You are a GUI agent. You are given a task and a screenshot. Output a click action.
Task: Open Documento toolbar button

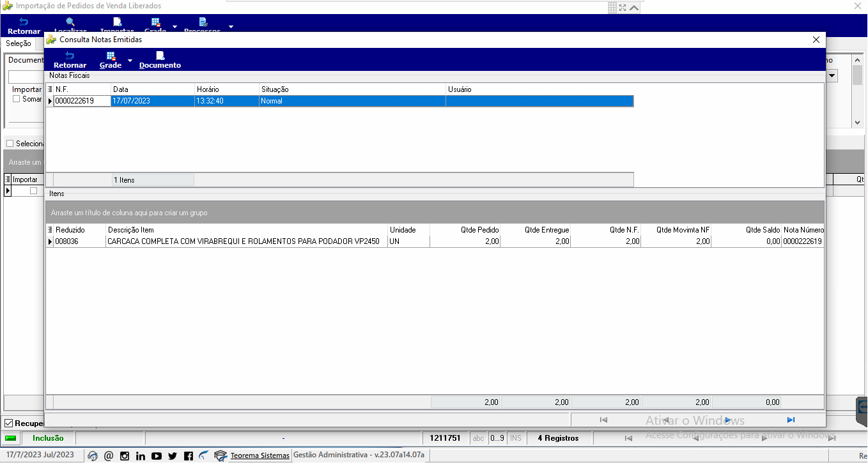(160, 60)
